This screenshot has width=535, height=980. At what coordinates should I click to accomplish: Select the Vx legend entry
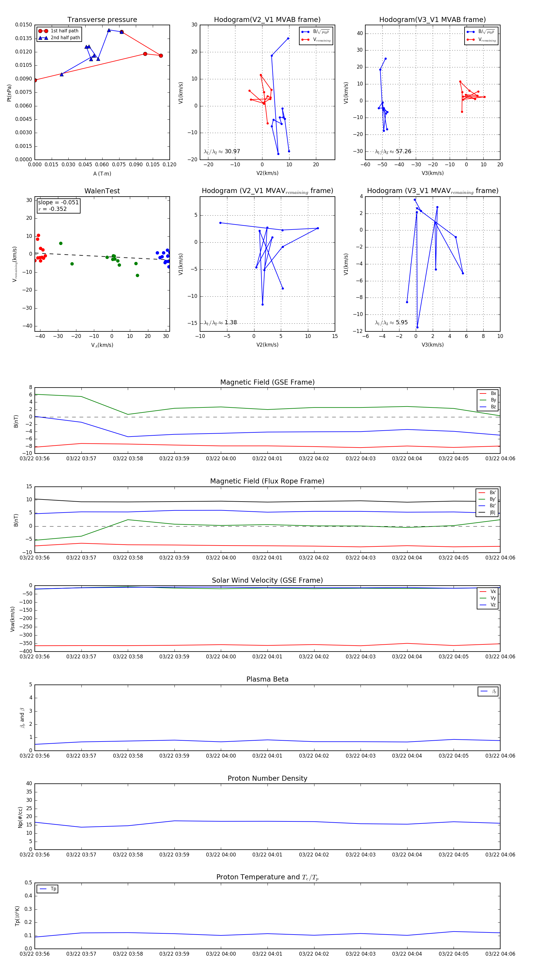coord(488,592)
